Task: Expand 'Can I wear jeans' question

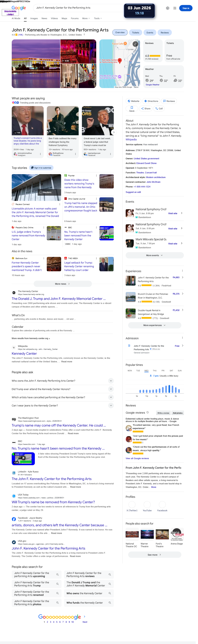Action: point(63,405)
